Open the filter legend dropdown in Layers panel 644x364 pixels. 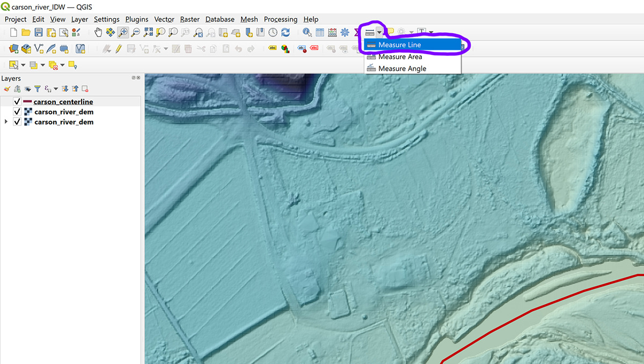pos(55,89)
